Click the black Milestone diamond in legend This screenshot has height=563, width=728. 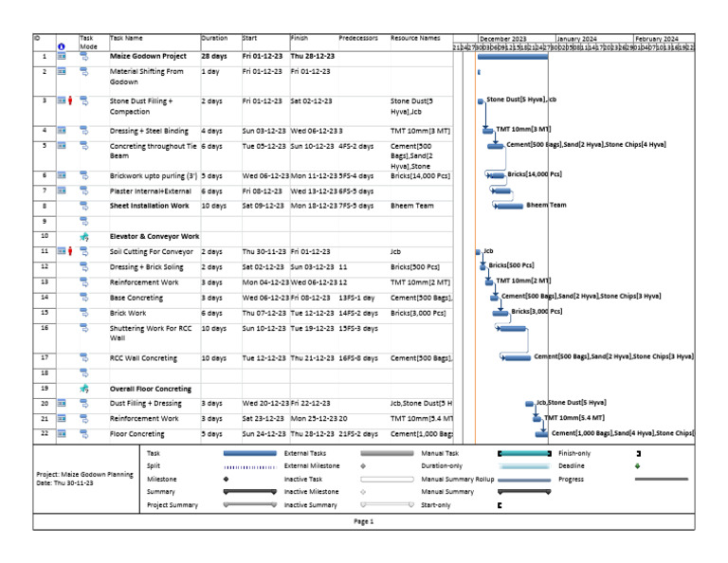coord(227,479)
